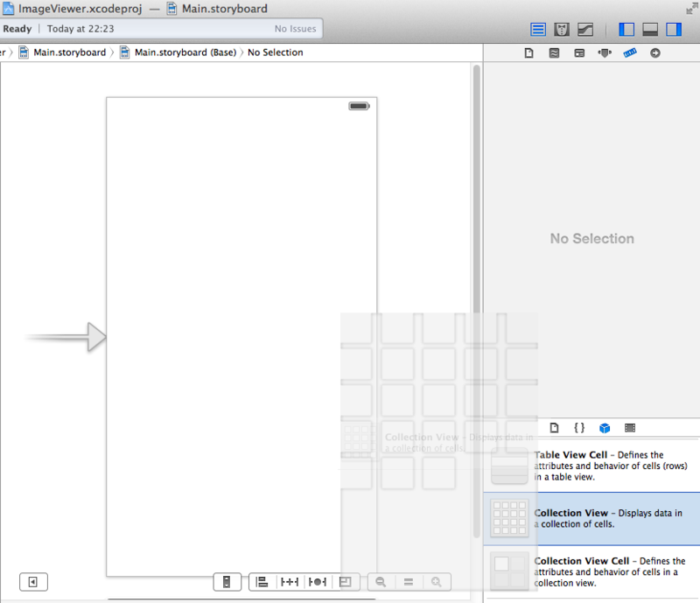Show the Connections inspector

pos(654,53)
